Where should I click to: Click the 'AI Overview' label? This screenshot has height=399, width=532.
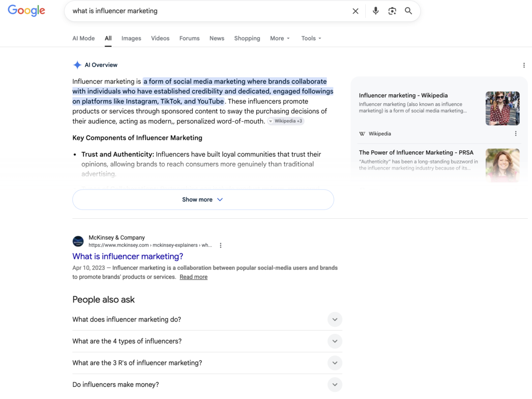coord(101,65)
